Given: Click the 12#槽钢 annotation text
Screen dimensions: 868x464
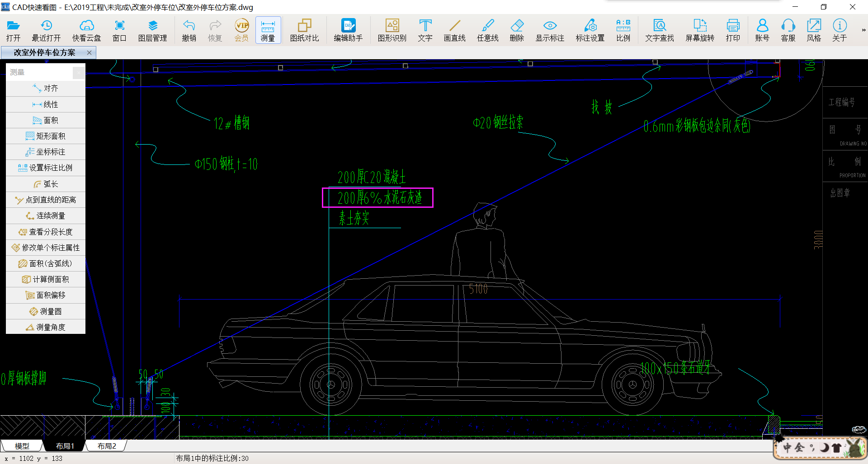Looking at the screenshot, I should (231, 123).
